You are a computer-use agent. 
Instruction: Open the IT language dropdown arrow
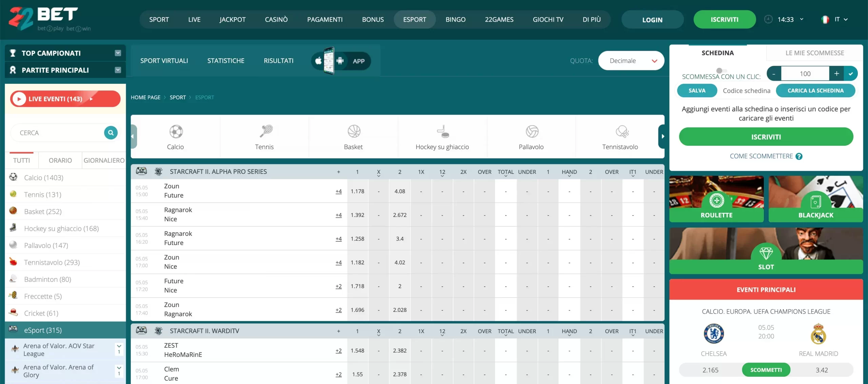point(846,20)
